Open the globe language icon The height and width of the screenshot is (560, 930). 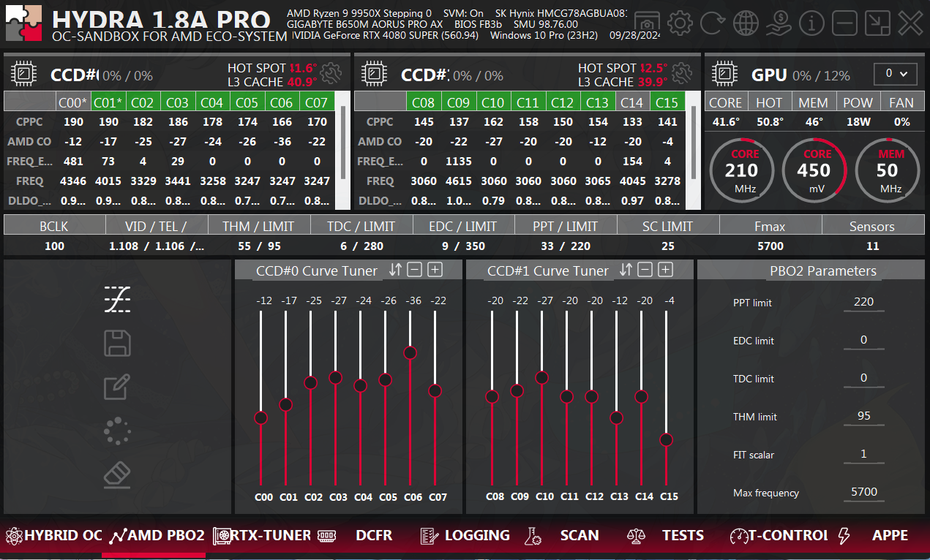(x=746, y=23)
